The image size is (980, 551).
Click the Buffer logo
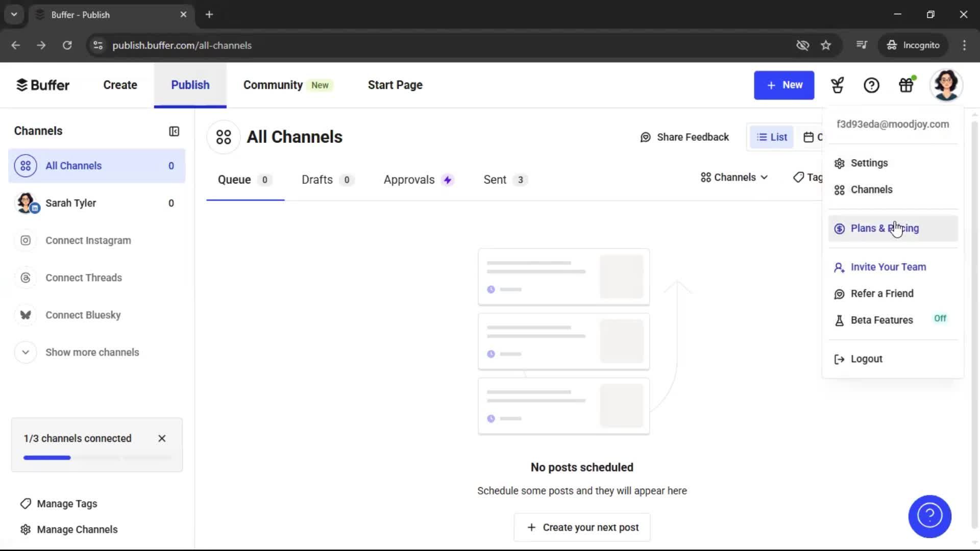[x=43, y=85]
